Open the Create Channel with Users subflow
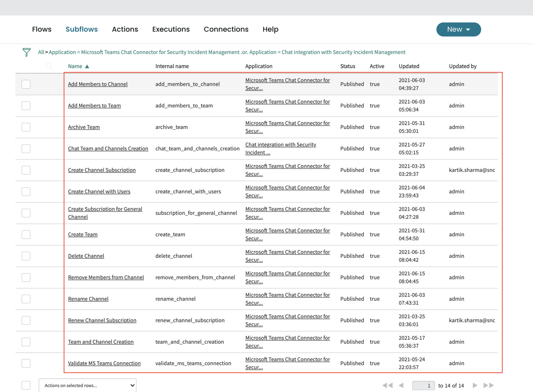The width and height of the screenshot is (533, 392). tap(99, 192)
